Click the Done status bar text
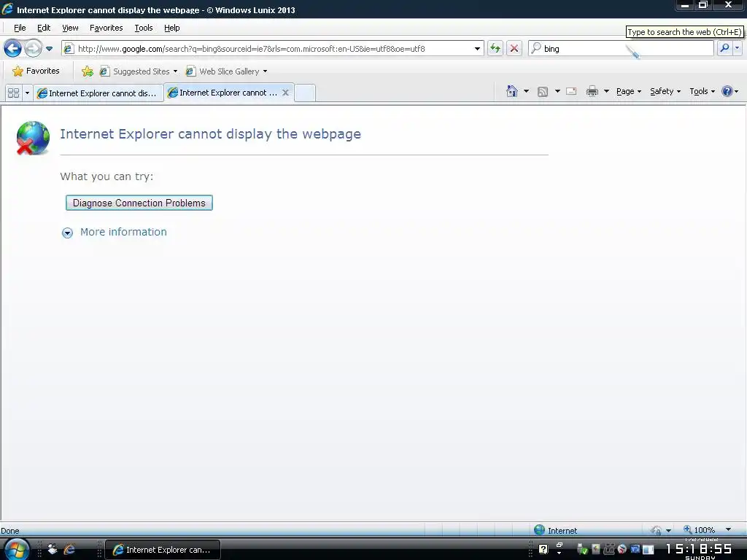 point(10,531)
